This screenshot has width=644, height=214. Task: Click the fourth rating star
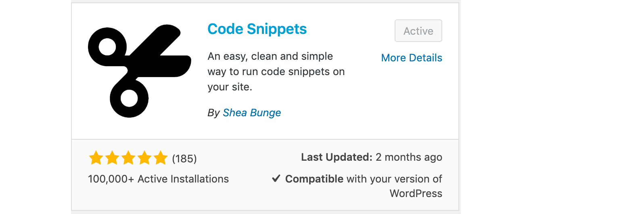[144, 158]
